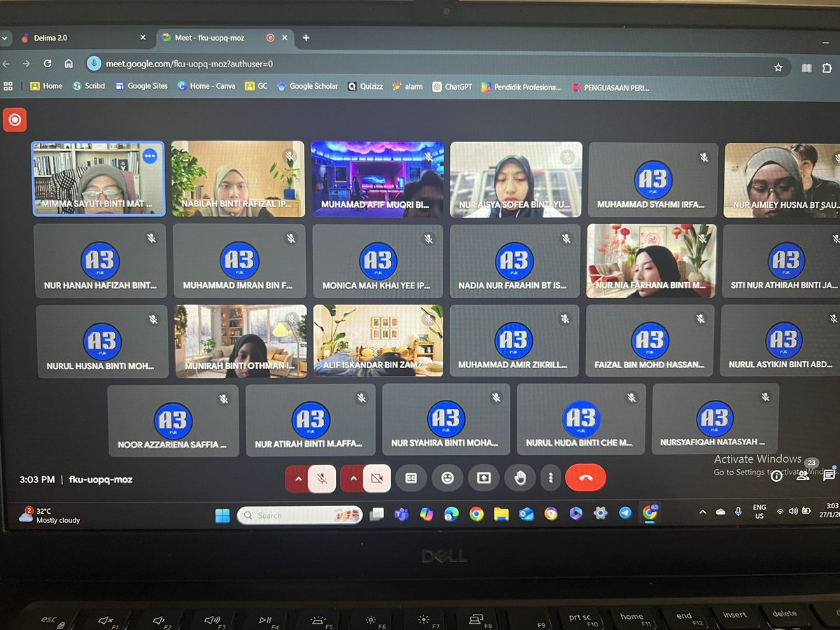Click microphone-in-use icon in address bar
The width and height of the screenshot is (840, 630).
coord(94,64)
